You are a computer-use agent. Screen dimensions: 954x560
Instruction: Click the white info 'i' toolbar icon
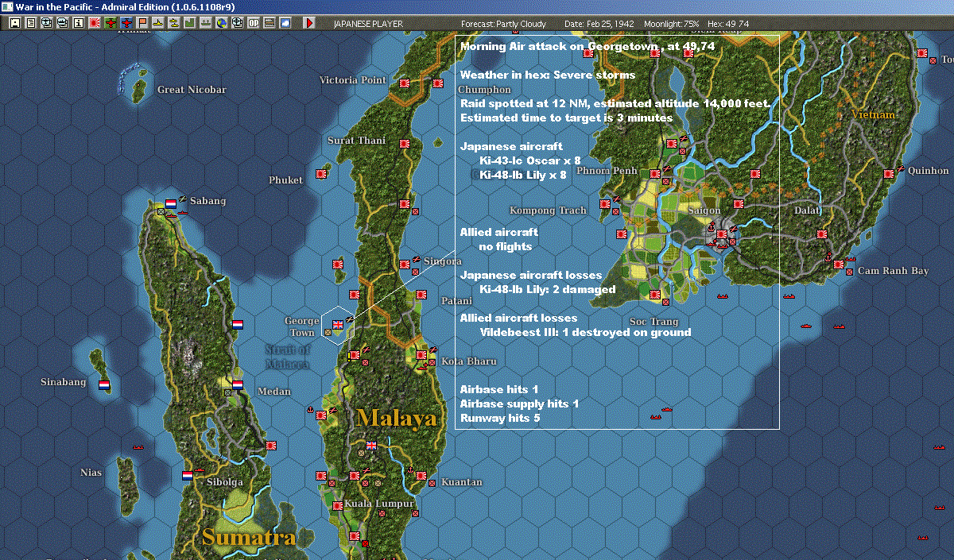(x=78, y=23)
